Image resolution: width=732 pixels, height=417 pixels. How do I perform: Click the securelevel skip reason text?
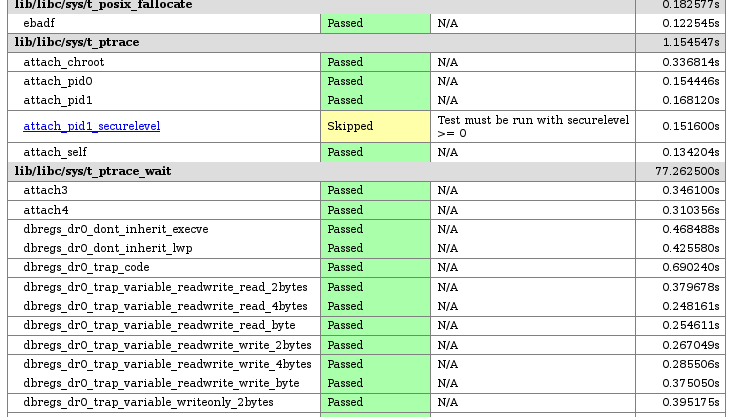(x=533, y=127)
